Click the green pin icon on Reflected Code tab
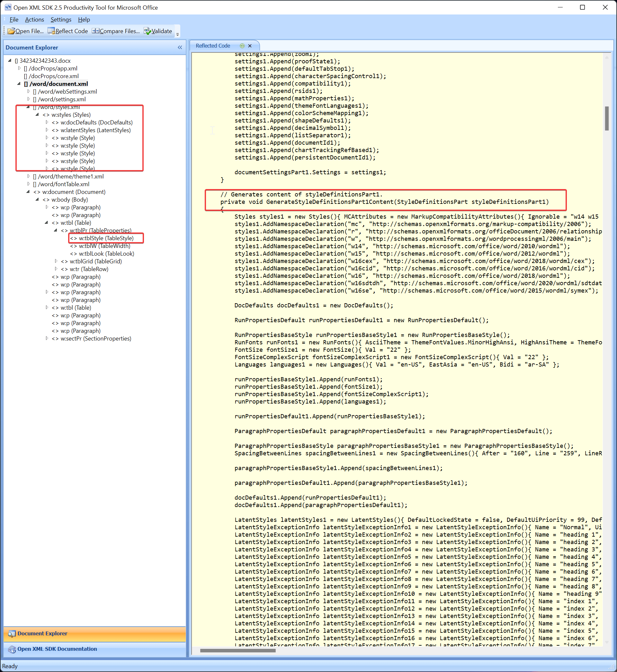The height and width of the screenshot is (672, 617). click(x=242, y=46)
